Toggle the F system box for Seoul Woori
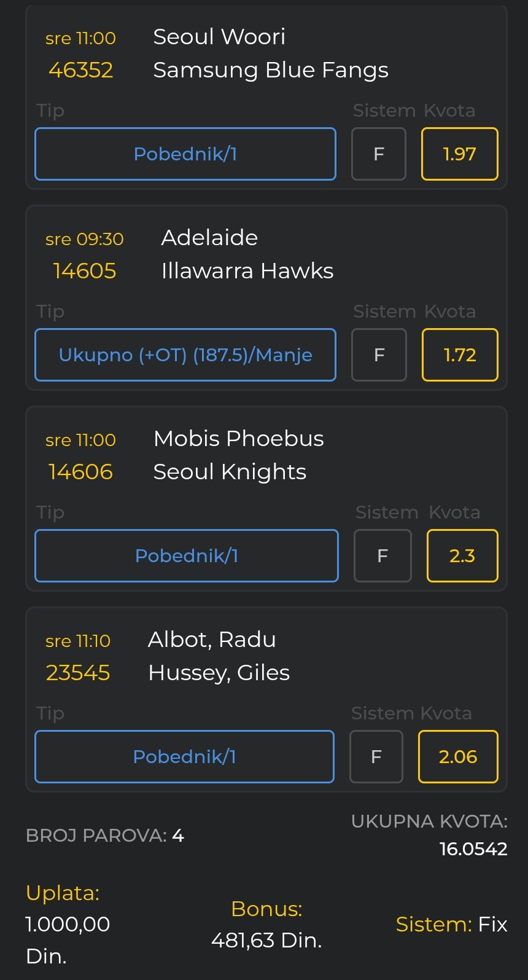Screen dimensions: 528x980 [379, 154]
